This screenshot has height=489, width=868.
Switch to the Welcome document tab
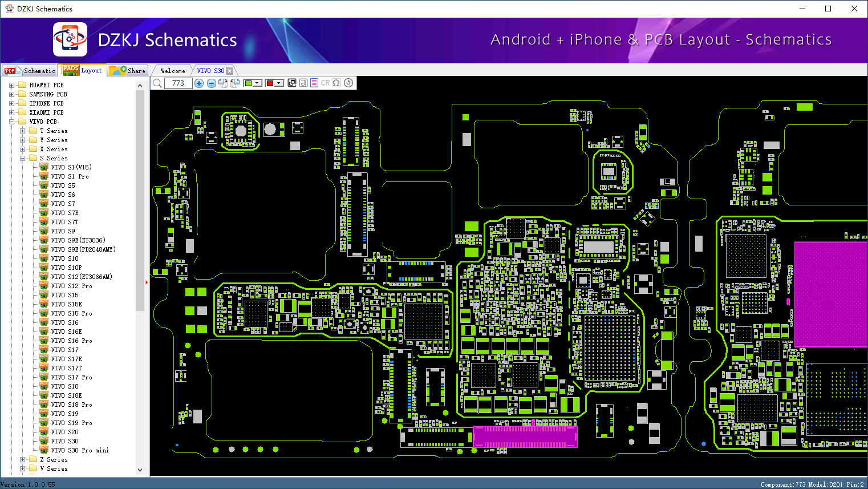click(173, 71)
